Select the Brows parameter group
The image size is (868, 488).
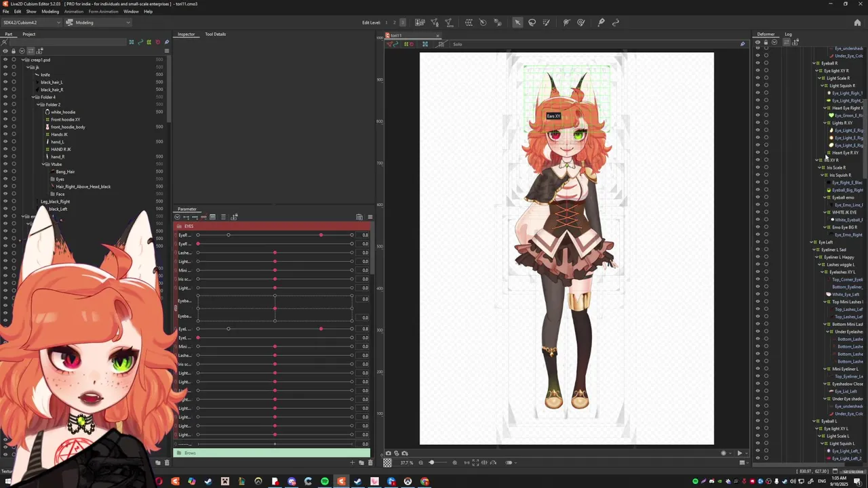(x=272, y=453)
